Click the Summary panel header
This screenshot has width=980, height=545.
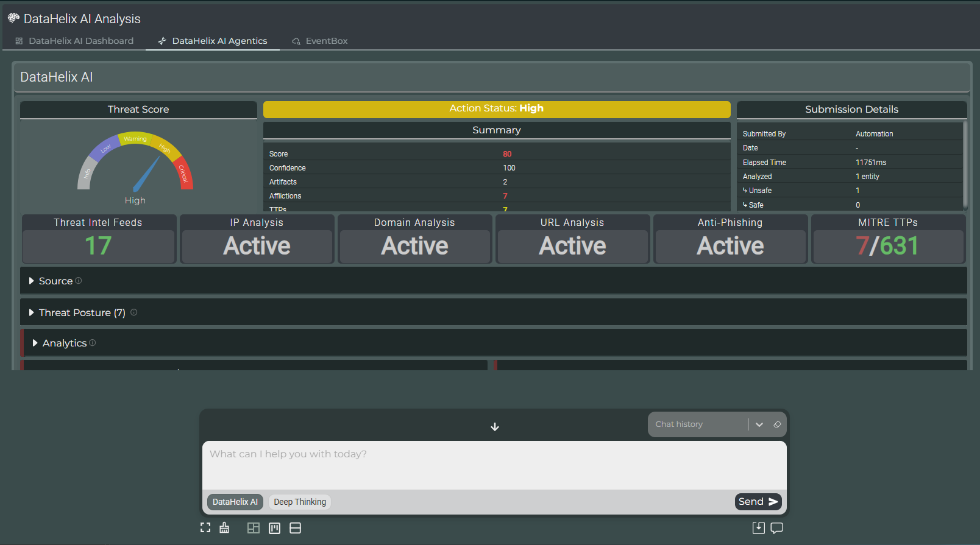497,130
